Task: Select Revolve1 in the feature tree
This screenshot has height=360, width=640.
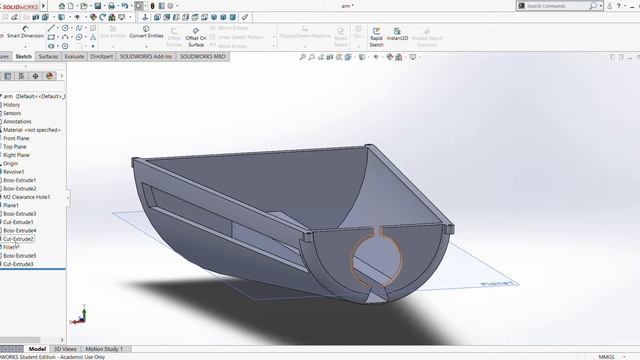Action: [x=13, y=172]
